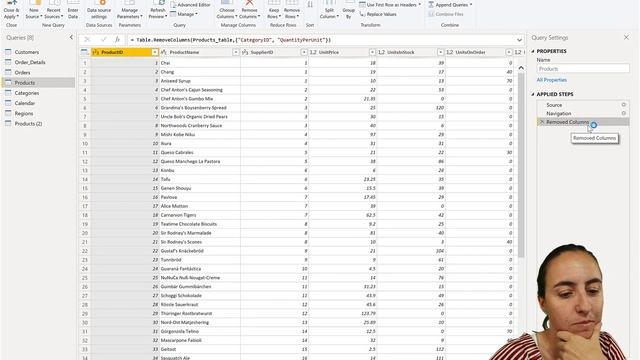Collapse the APPLIED STEPS section
Screen dimensions: 640x360
(x=533, y=94)
